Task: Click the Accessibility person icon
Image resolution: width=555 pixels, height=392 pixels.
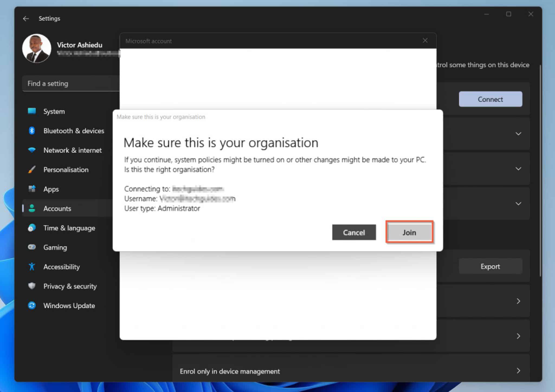Action: 32,267
